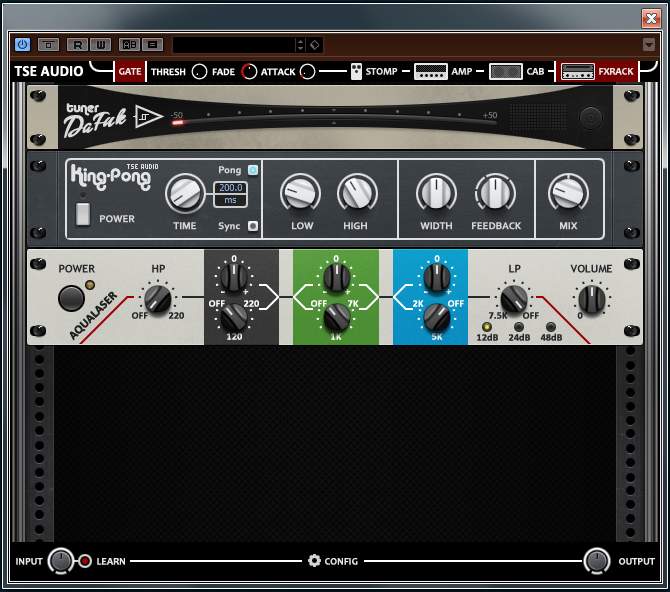Click the Aqualaser VOLUME knob
This screenshot has height=592, width=670.
592,299
